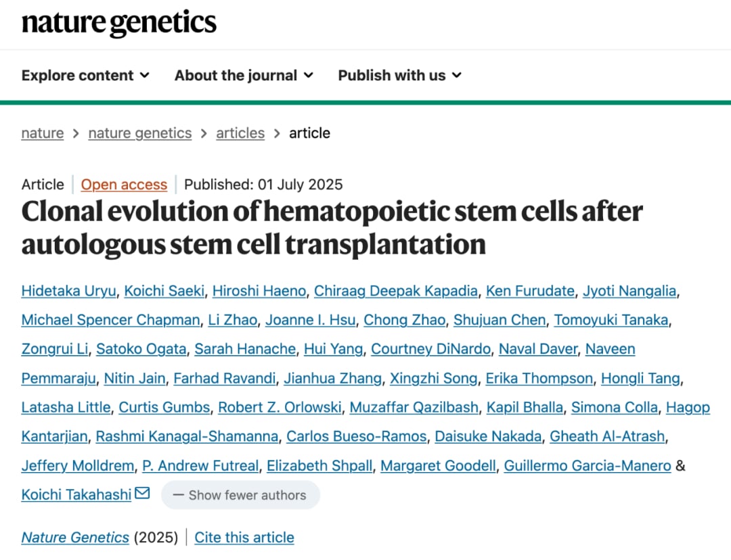Collapse list with Show fewer authors
The width and height of the screenshot is (731, 560).
[x=240, y=495]
